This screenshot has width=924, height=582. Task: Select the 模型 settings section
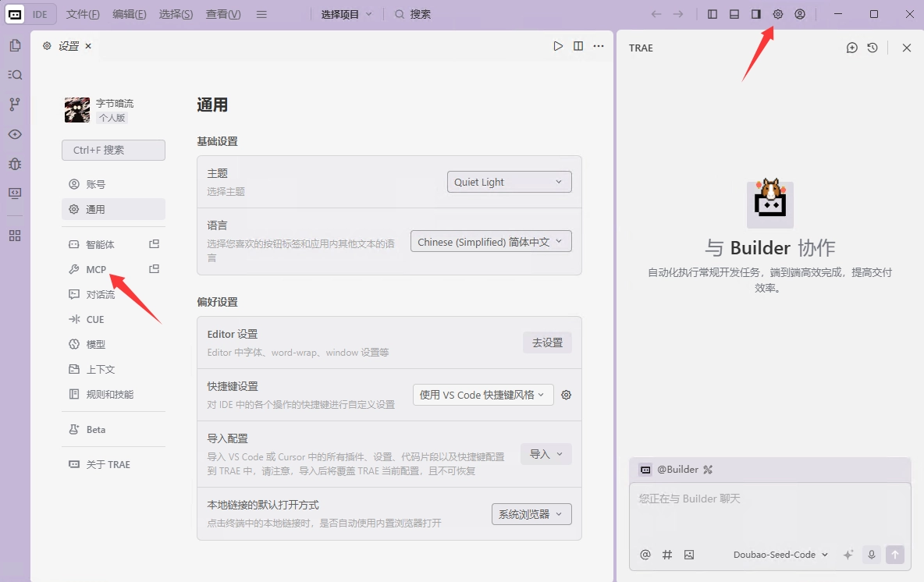[113, 344]
